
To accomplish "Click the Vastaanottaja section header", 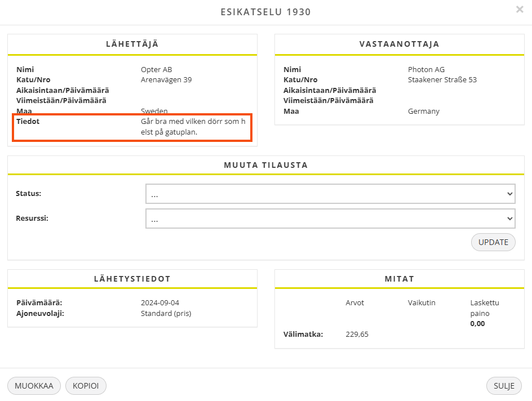I will pyautogui.click(x=399, y=44).
